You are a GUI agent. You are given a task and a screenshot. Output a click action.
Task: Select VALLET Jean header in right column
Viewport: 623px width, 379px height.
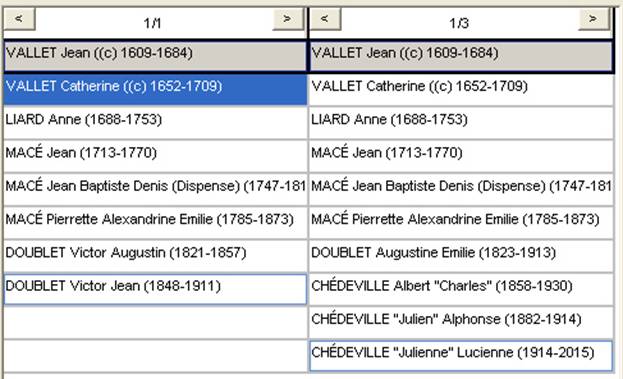coord(461,56)
